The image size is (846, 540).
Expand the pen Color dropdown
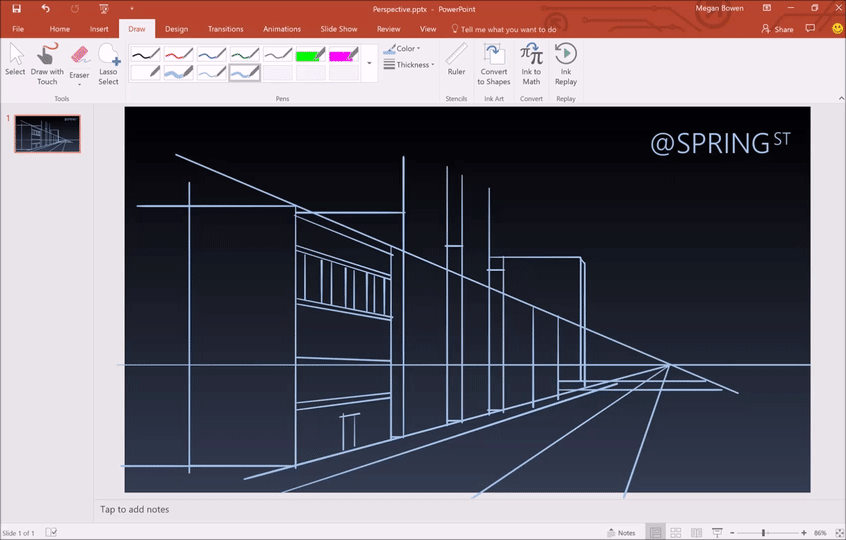[402, 48]
